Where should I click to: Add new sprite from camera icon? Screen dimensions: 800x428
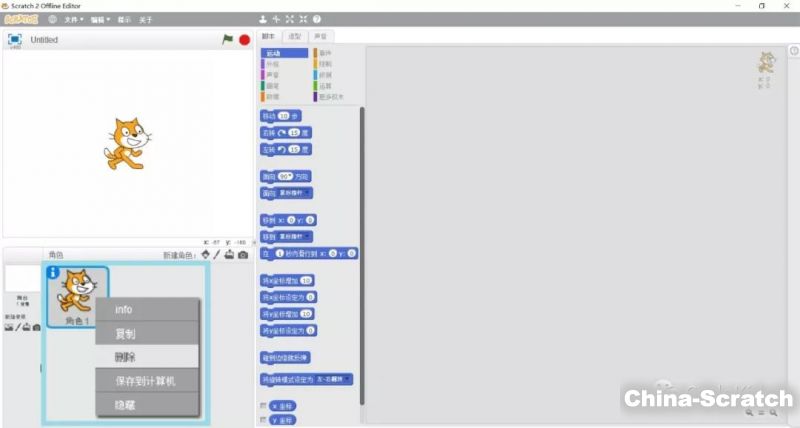[243, 255]
